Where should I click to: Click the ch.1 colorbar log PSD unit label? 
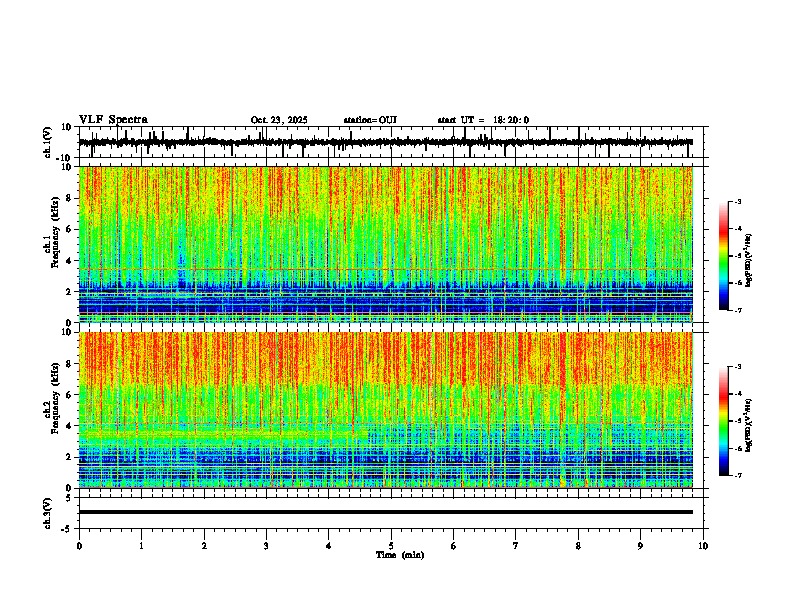(749, 260)
